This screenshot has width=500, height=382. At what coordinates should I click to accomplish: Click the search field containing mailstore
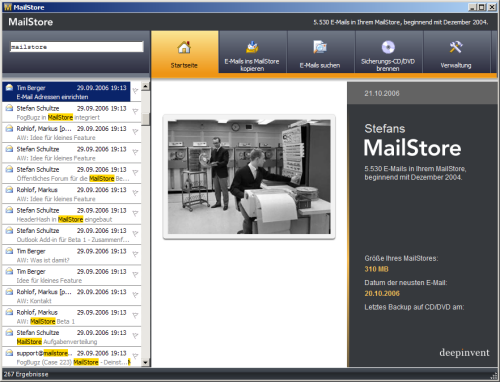[x=77, y=47]
